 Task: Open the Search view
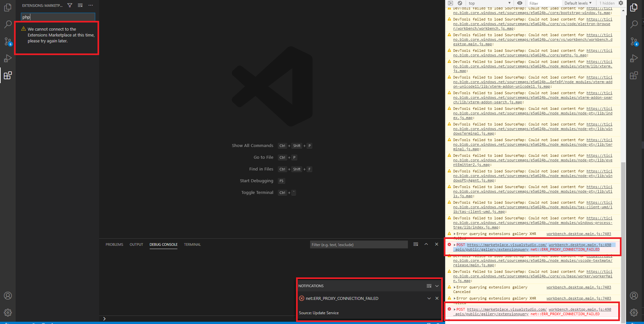click(x=8, y=24)
